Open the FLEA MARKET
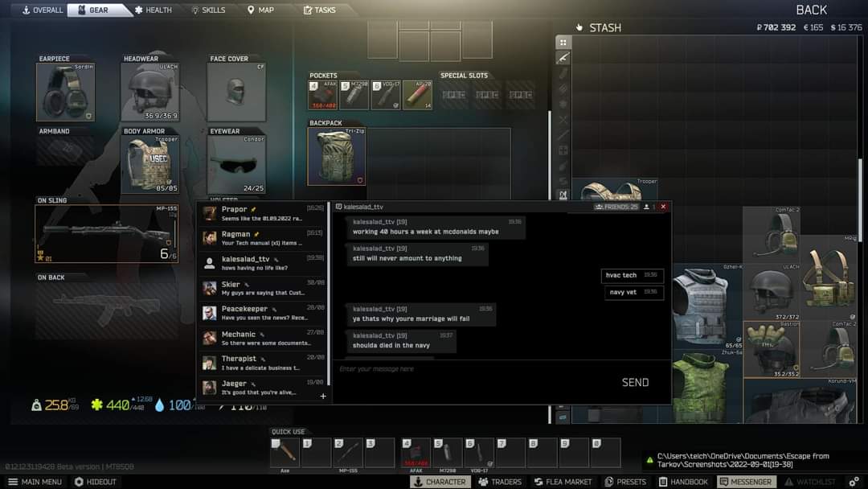868x489 pixels. point(563,482)
